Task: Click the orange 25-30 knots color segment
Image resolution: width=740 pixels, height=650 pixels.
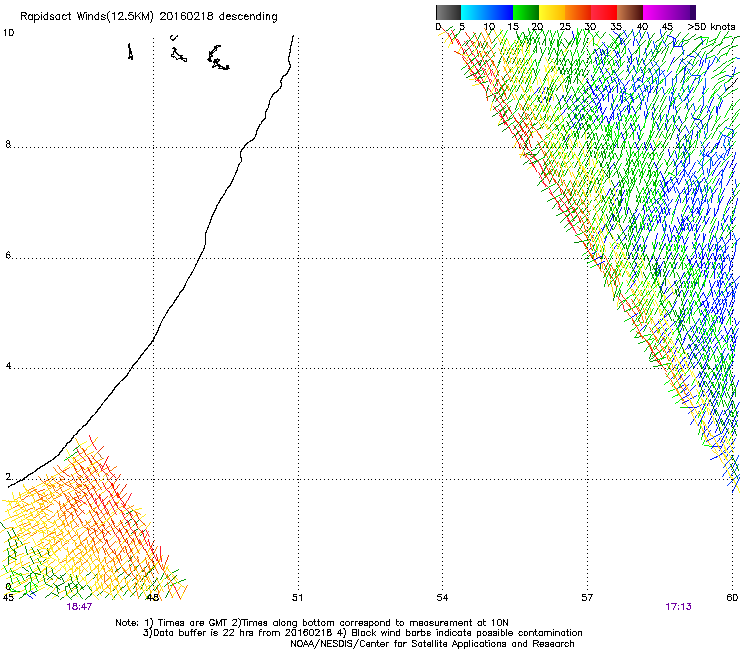Action: click(578, 12)
